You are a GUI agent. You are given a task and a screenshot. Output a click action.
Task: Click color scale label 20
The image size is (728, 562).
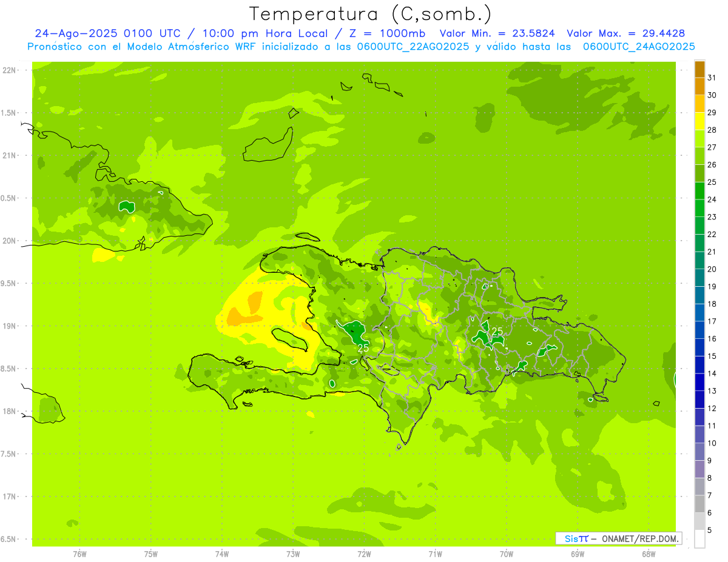(x=712, y=269)
